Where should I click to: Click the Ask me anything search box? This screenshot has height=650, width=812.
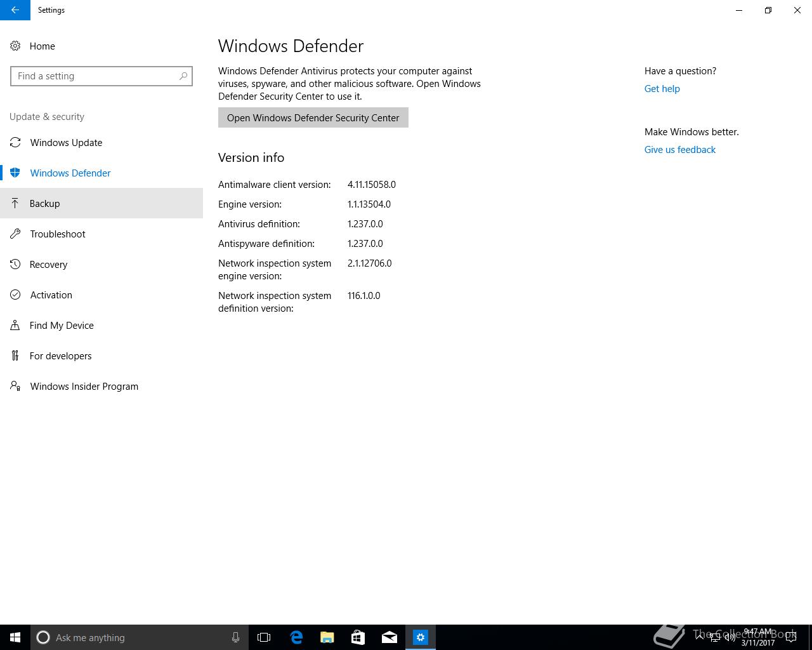point(139,637)
